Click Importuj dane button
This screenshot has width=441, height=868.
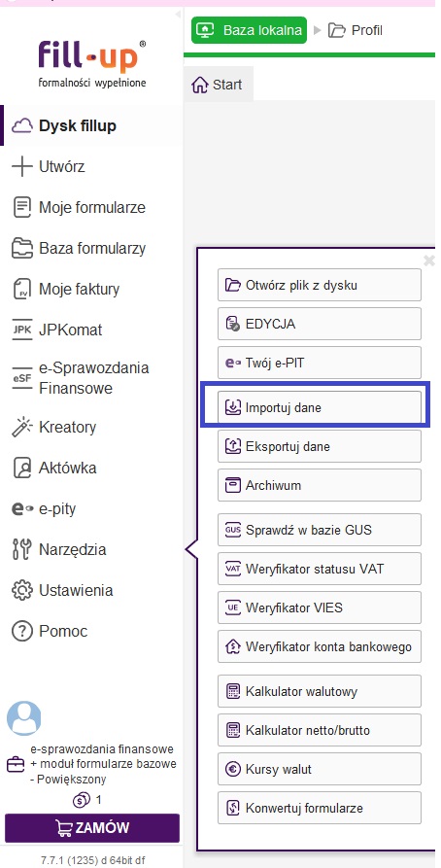pyautogui.click(x=320, y=408)
